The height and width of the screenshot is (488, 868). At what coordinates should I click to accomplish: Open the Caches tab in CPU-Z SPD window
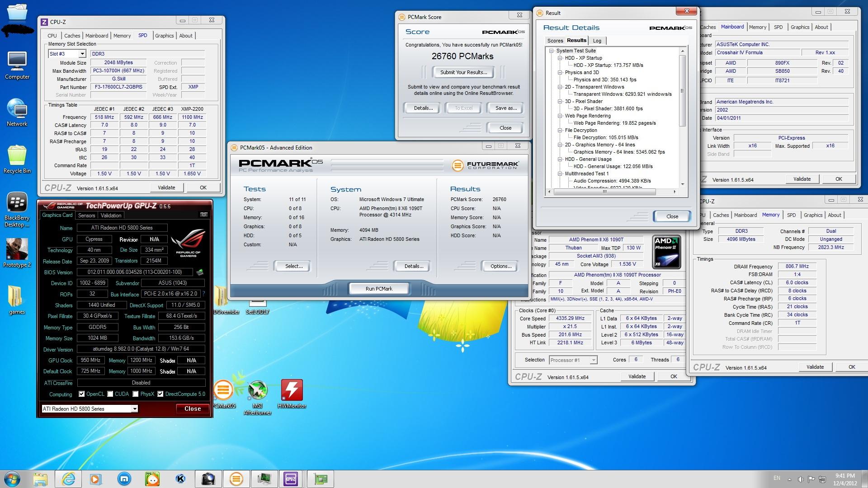click(x=72, y=36)
